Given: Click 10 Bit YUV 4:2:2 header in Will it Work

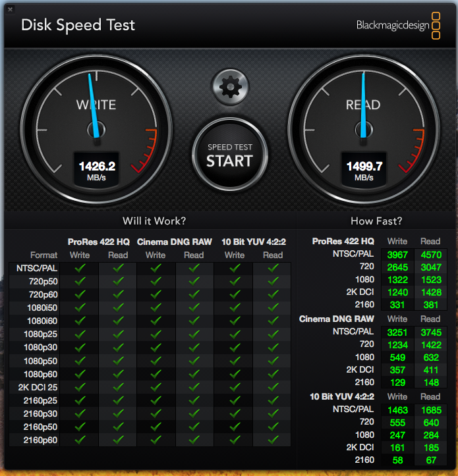Looking at the screenshot, I should [x=254, y=242].
